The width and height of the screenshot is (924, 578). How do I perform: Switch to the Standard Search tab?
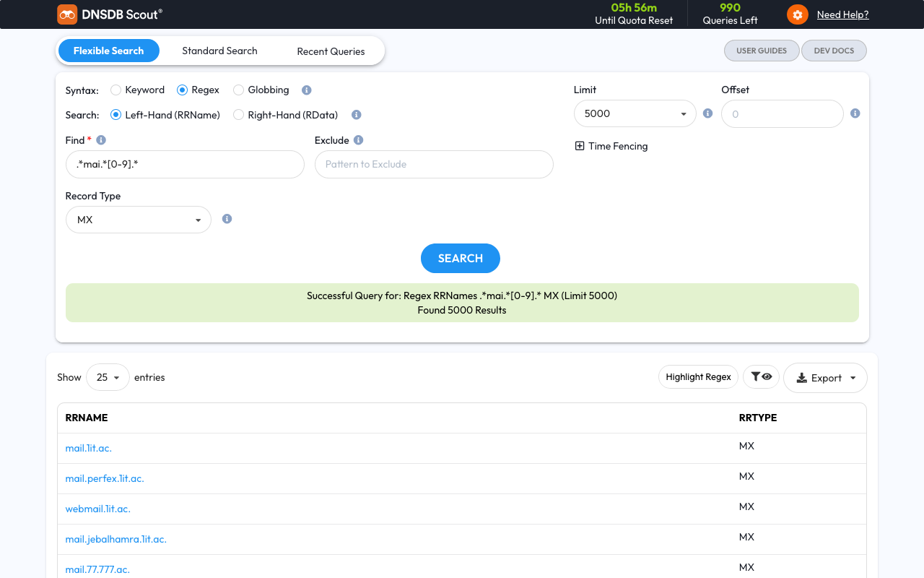219,51
